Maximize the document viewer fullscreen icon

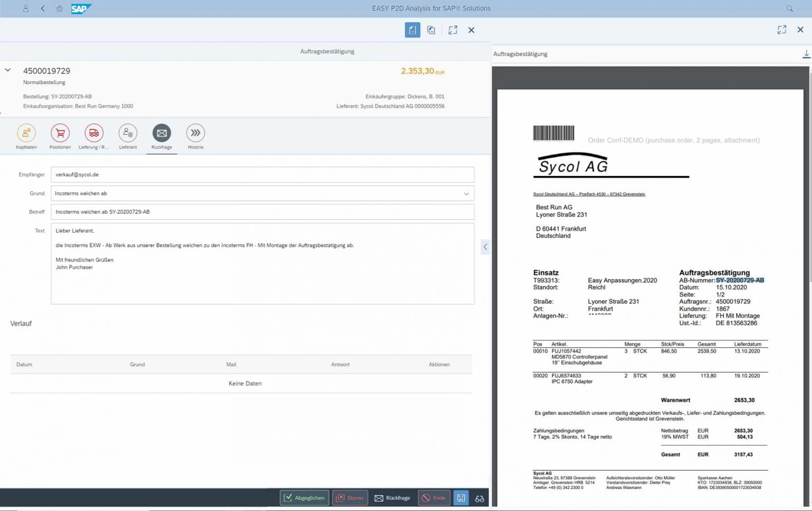[782, 30]
